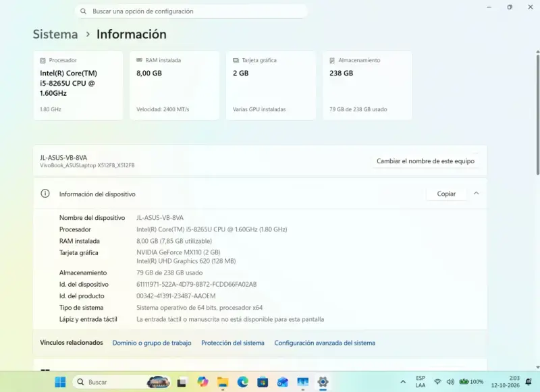Go back to Sistema breadcrumb
This screenshot has height=392, width=540.
click(55, 34)
